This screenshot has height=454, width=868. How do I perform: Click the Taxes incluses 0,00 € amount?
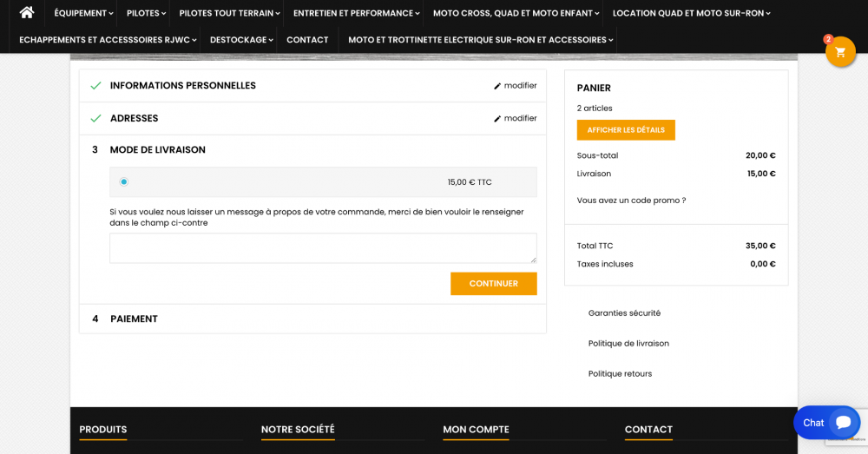[763, 264]
